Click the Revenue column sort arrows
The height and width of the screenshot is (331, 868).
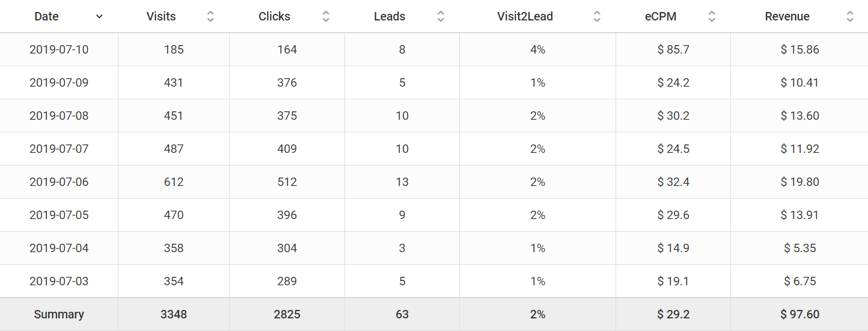pyautogui.click(x=850, y=17)
